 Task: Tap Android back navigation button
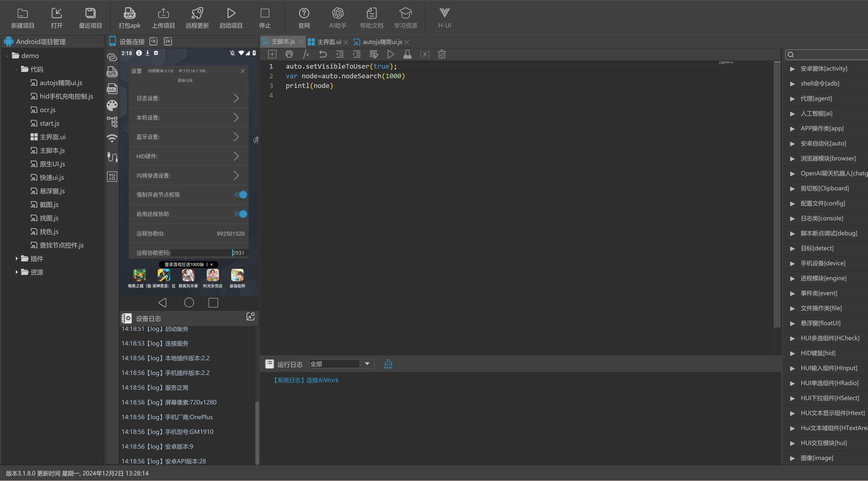pos(163,303)
